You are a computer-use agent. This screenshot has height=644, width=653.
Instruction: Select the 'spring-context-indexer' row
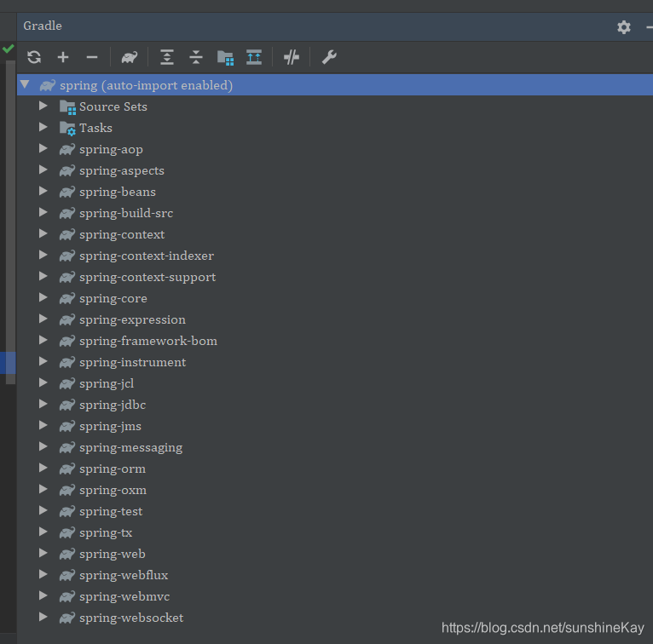tap(335, 256)
